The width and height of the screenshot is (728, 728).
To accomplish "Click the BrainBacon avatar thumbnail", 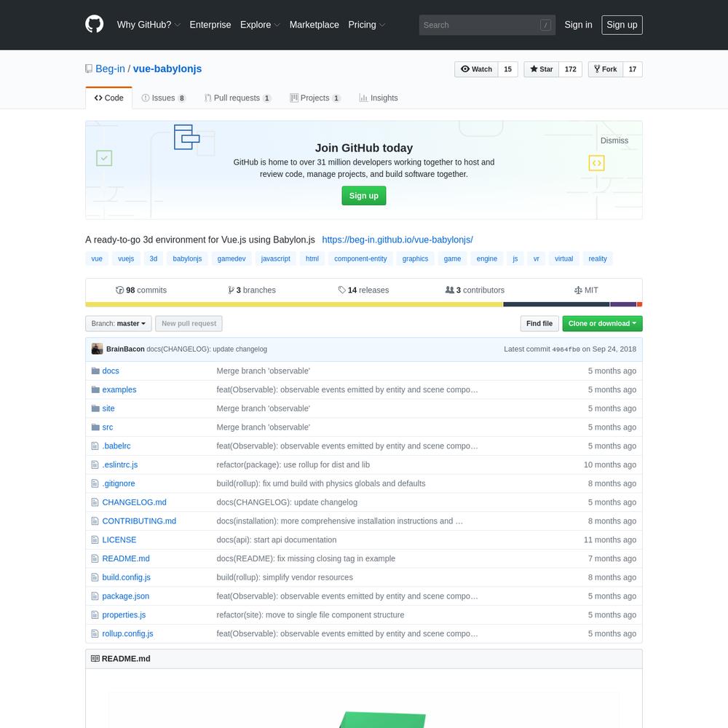I will (97, 349).
